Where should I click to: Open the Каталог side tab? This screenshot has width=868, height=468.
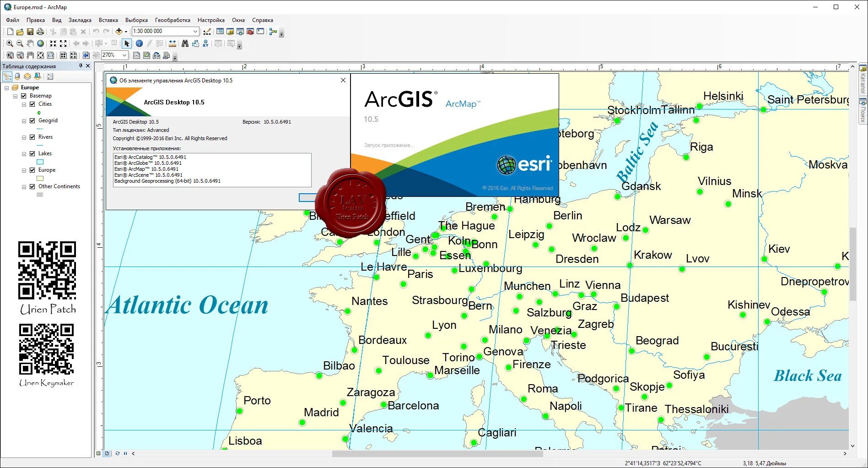click(863, 80)
